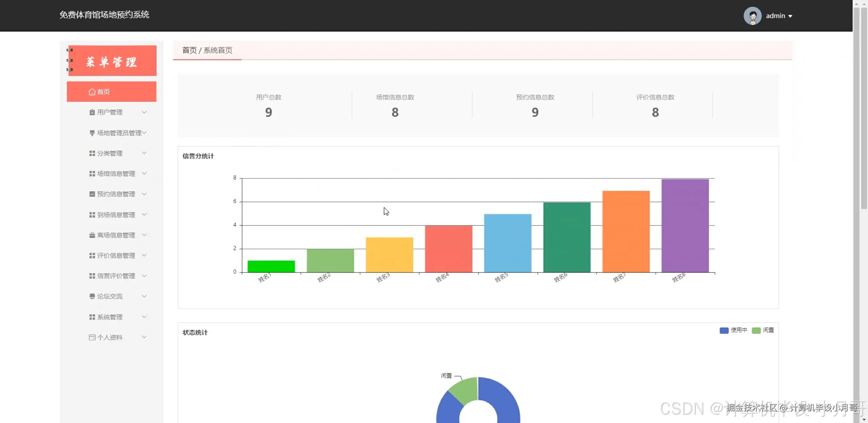Click the page vertical scrollbar thumb
The width and height of the screenshot is (868, 423).
coord(864,109)
